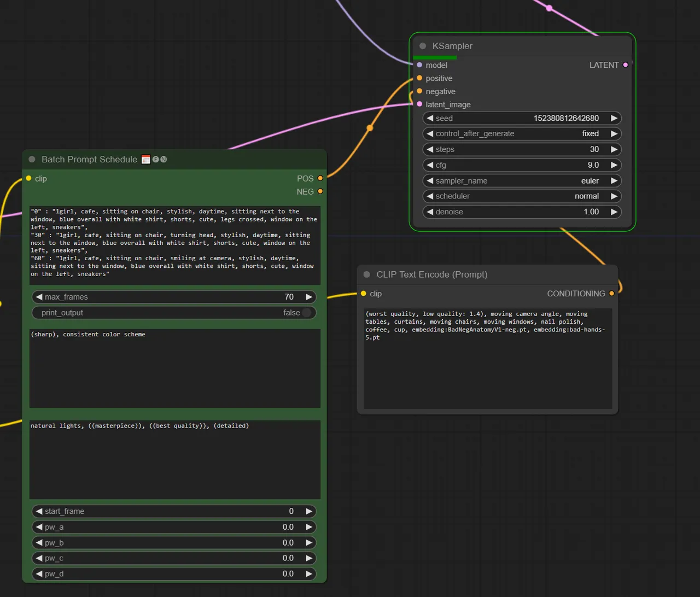Click the clip input port on CLIP Text Encode
The width and height of the screenshot is (700, 597).
363,294
